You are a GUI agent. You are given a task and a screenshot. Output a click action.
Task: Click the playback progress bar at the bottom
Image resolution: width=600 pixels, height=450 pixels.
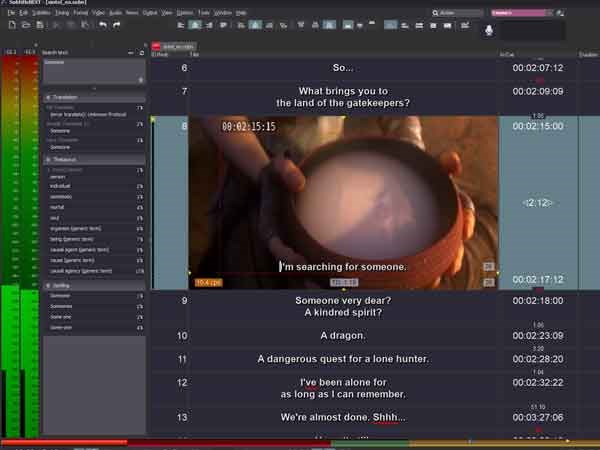(300, 443)
